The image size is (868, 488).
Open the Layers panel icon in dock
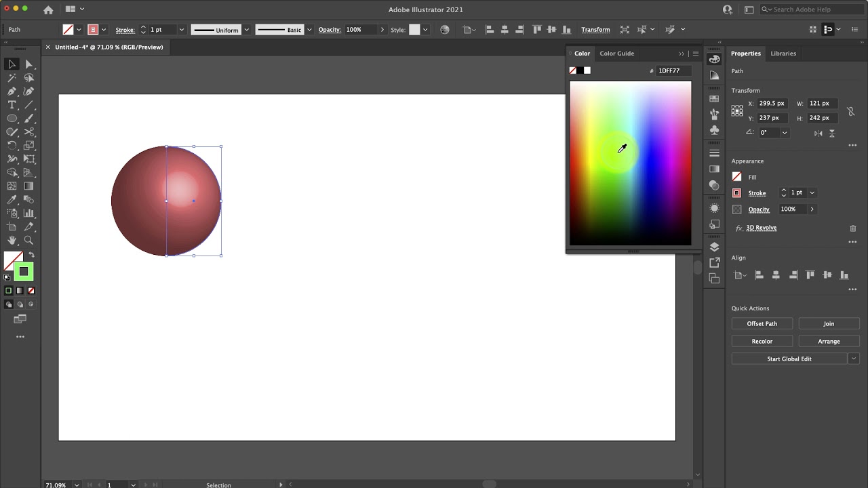tap(714, 247)
